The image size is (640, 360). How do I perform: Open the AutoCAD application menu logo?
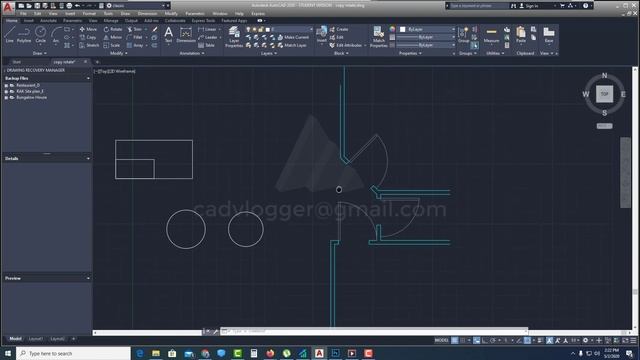8,7
